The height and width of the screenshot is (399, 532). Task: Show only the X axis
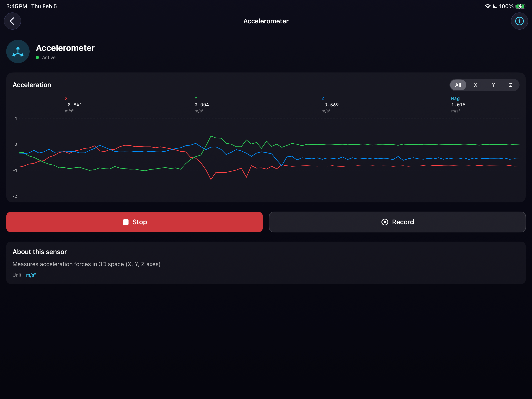(x=476, y=85)
